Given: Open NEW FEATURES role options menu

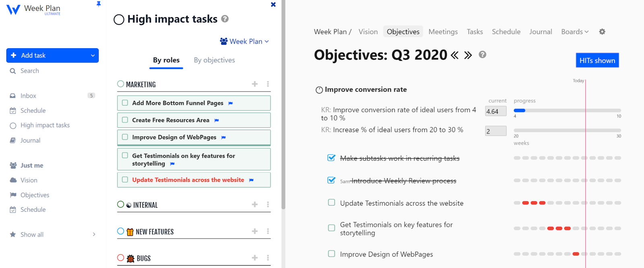Looking at the screenshot, I should coord(268,231).
